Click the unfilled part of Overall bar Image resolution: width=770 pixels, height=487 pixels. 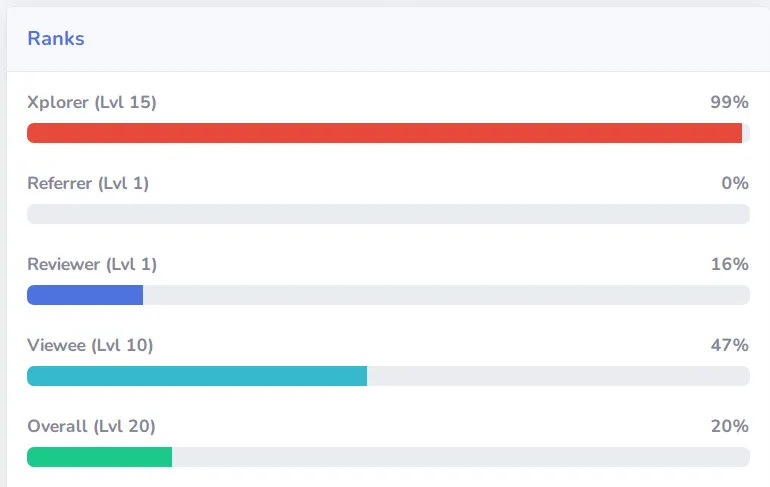(461, 457)
